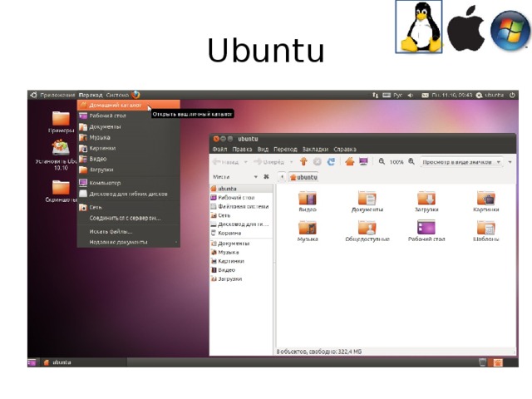Open the Файл menu in file manager
This screenshot has height=399, width=532.
pyautogui.click(x=219, y=150)
